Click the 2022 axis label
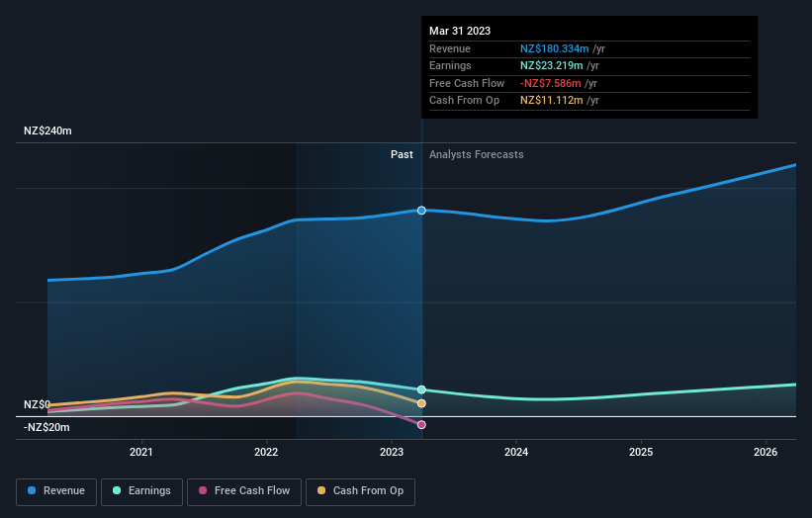812x518 pixels. tap(266, 452)
